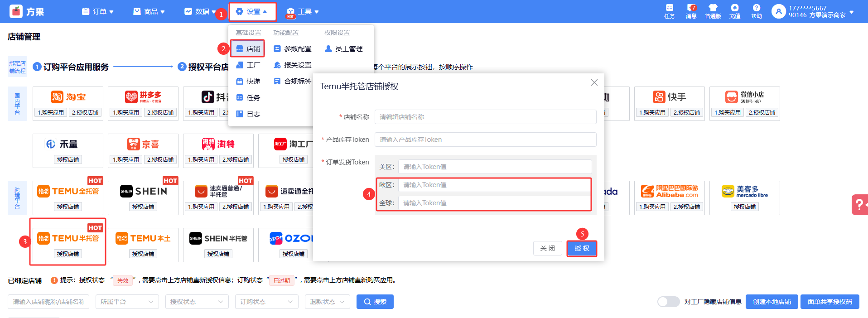868x318 pixels.
Task: Focus the 全球 Token input field
Action: [x=495, y=203]
